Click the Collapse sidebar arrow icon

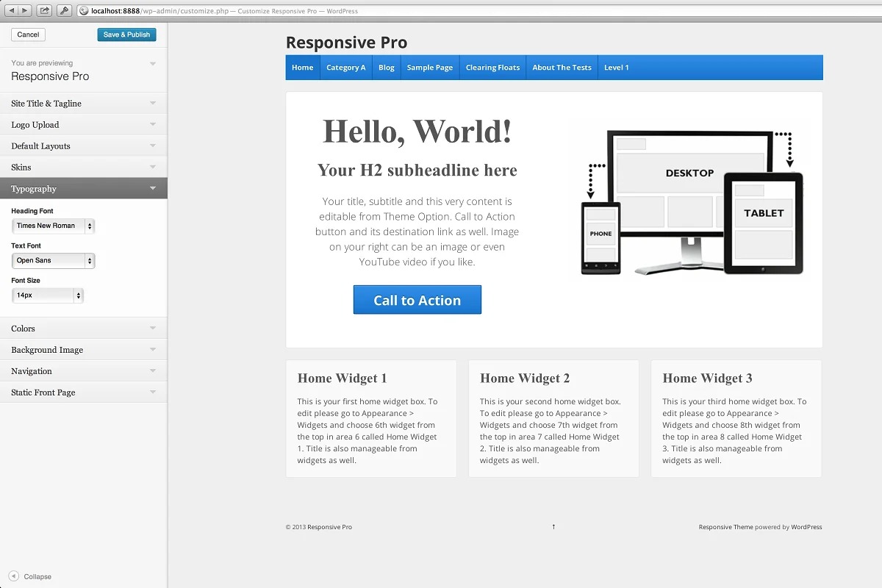(13, 576)
